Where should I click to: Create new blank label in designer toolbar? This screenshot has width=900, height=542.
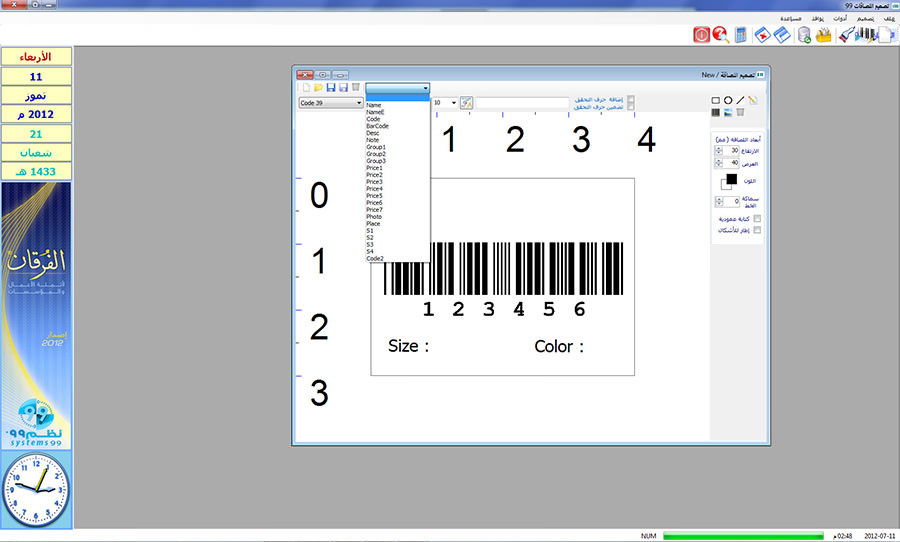tap(306, 87)
